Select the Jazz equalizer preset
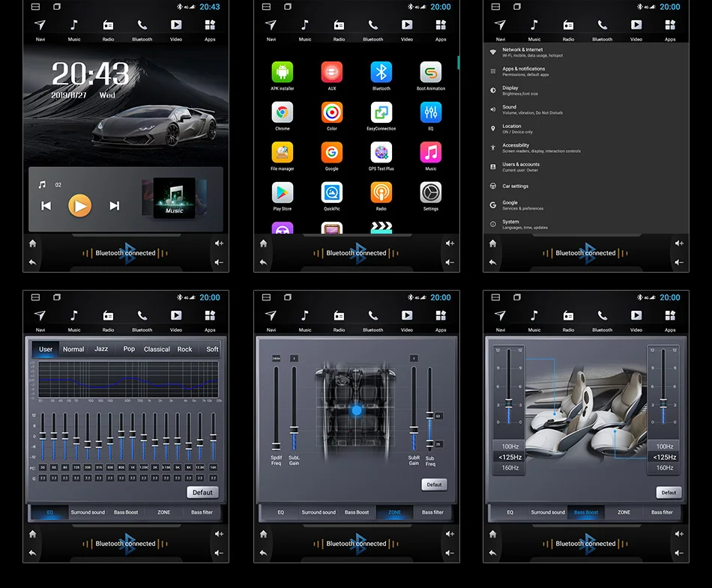 coord(101,349)
